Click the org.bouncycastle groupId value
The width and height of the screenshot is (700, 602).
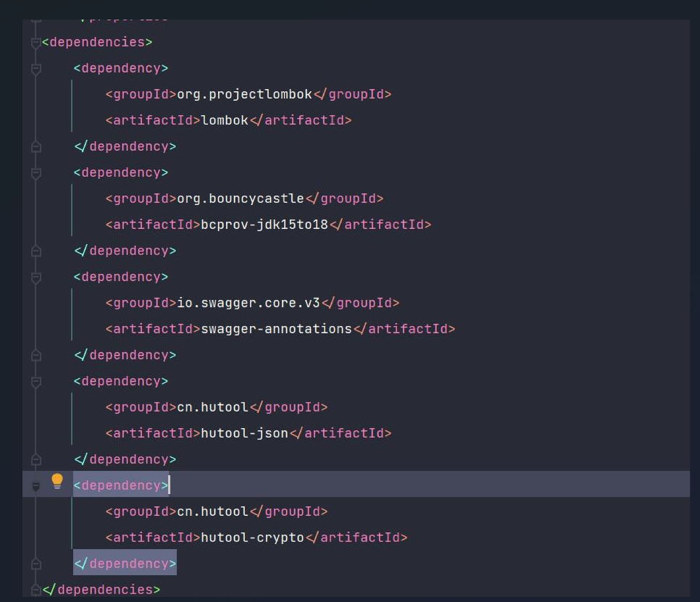point(240,198)
